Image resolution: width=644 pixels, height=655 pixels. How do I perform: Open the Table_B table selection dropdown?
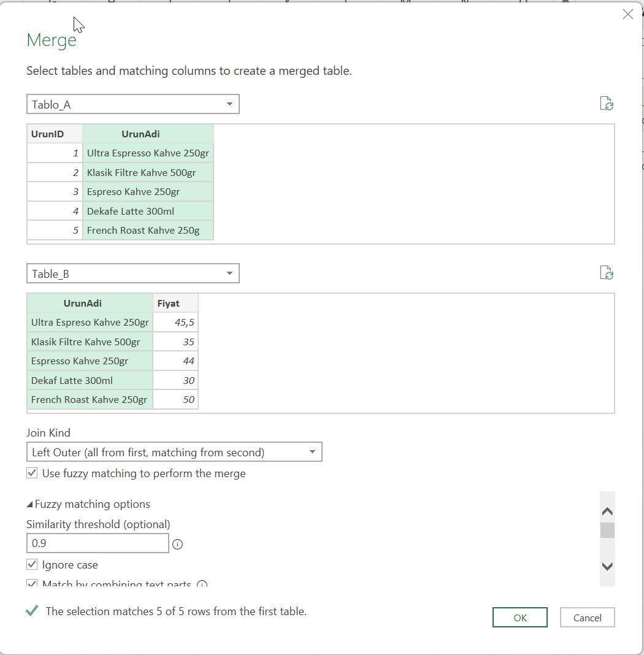[133, 274]
